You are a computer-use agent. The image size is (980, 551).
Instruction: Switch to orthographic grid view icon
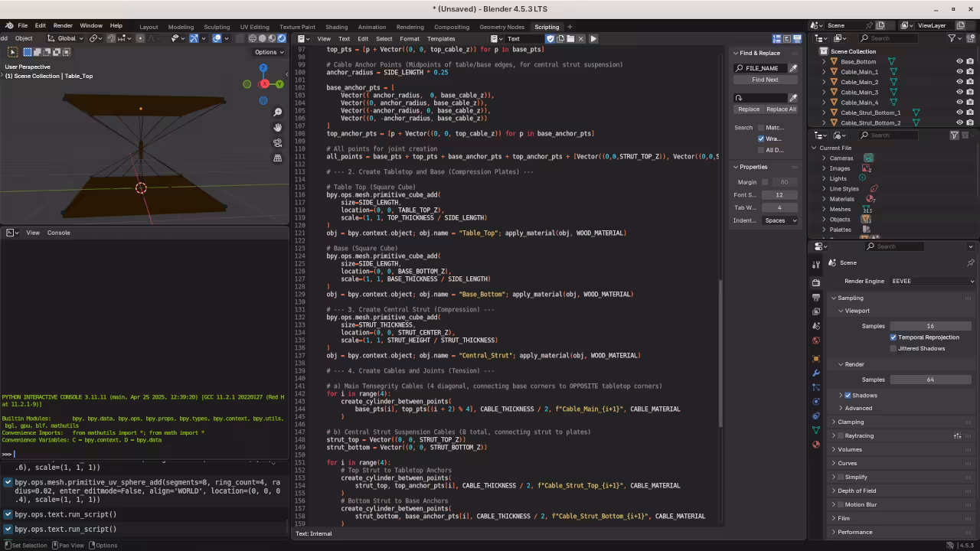pyautogui.click(x=277, y=158)
